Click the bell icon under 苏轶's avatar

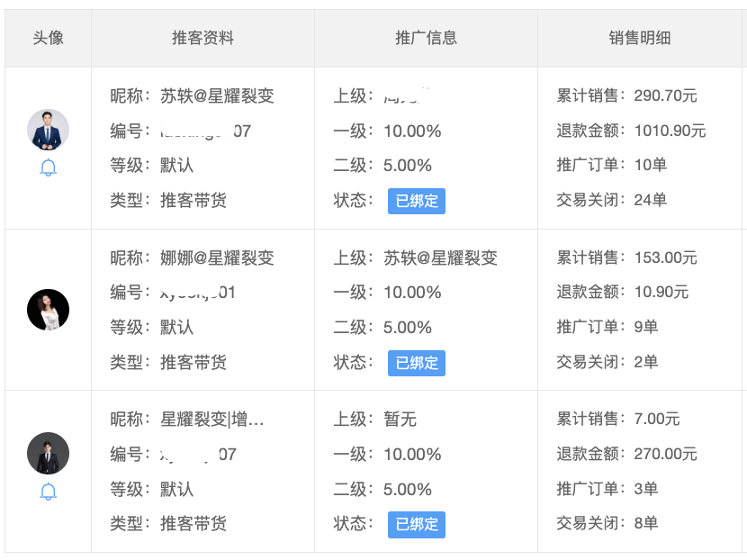point(49,168)
